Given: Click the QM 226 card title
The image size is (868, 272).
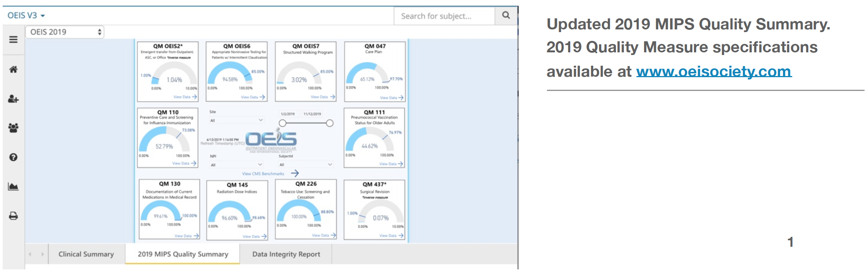Looking at the screenshot, I should 306,184.
